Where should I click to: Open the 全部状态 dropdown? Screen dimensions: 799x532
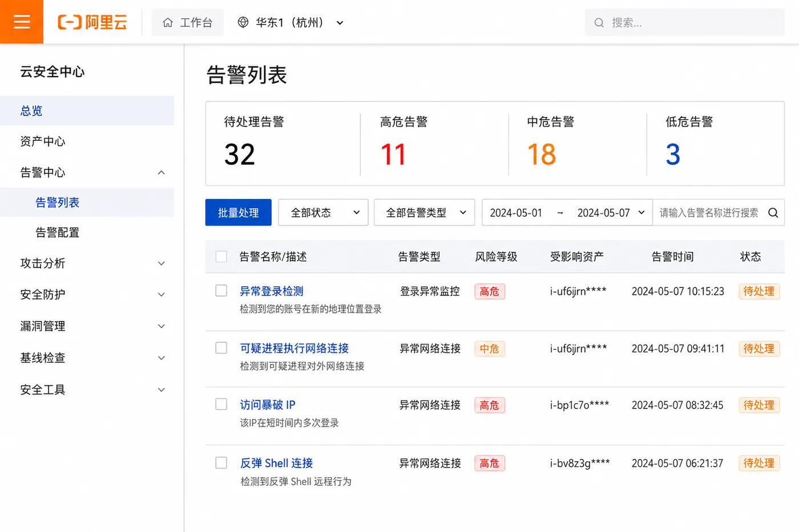coord(323,213)
